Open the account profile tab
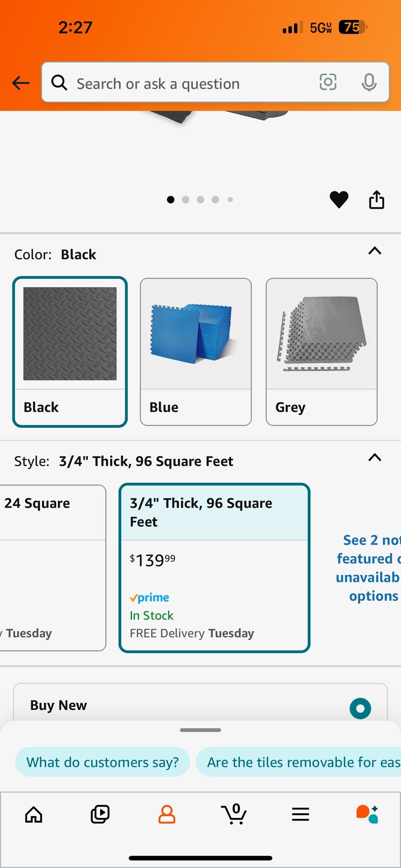Screen dimensions: 401x868 click(167, 814)
